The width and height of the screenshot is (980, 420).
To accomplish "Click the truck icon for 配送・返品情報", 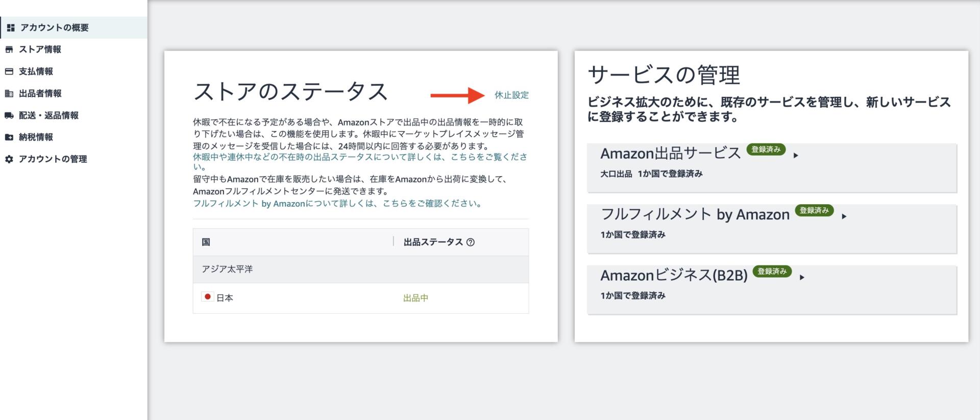I will tap(9, 115).
